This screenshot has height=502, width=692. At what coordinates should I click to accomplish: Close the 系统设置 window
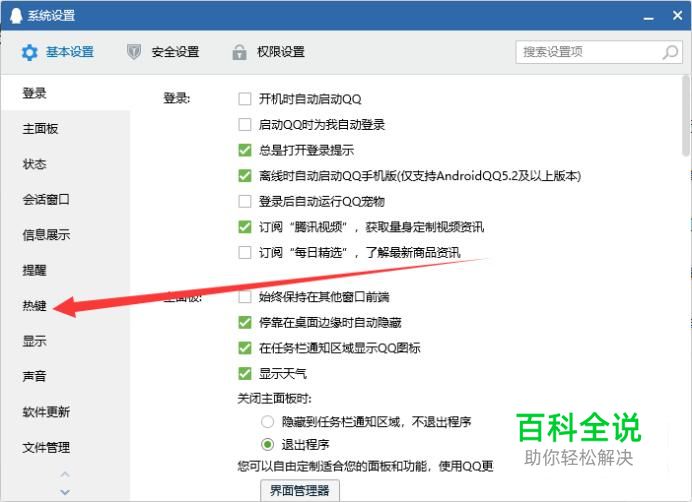tap(677, 15)
